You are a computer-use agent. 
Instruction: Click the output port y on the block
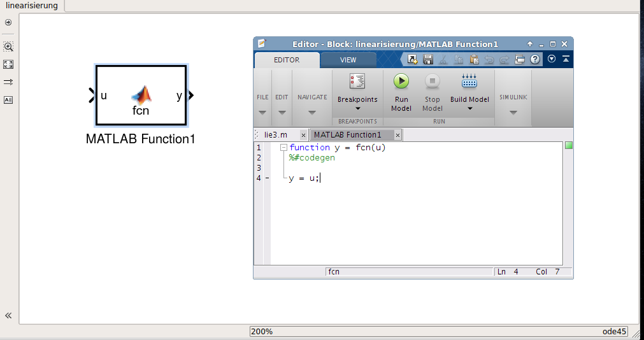tap(179, 96)
